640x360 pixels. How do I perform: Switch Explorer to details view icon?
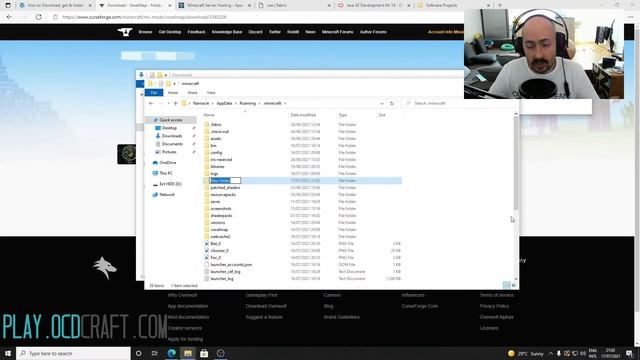pyautogui.click(x=507, y=285)
